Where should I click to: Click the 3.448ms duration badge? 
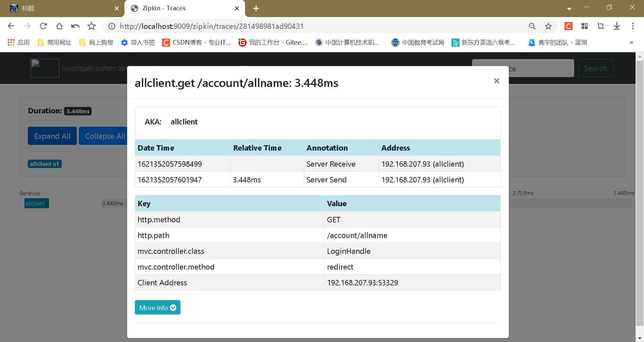coord(78,111)
